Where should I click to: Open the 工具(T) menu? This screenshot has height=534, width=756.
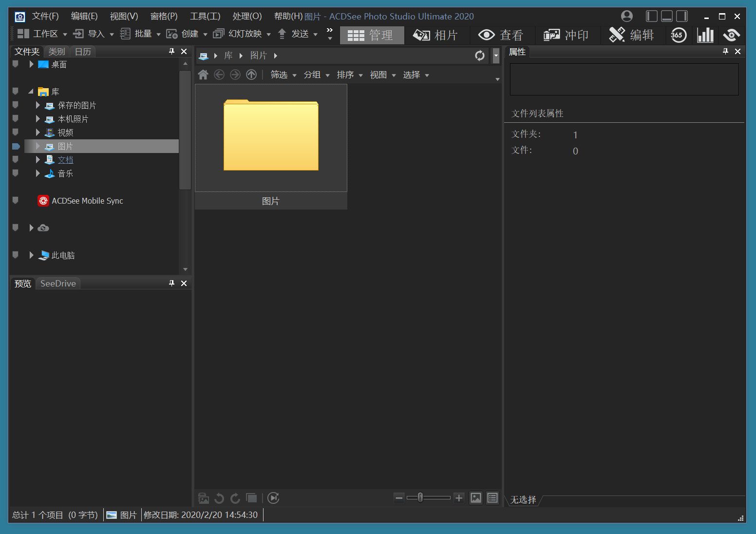point(205,16)
